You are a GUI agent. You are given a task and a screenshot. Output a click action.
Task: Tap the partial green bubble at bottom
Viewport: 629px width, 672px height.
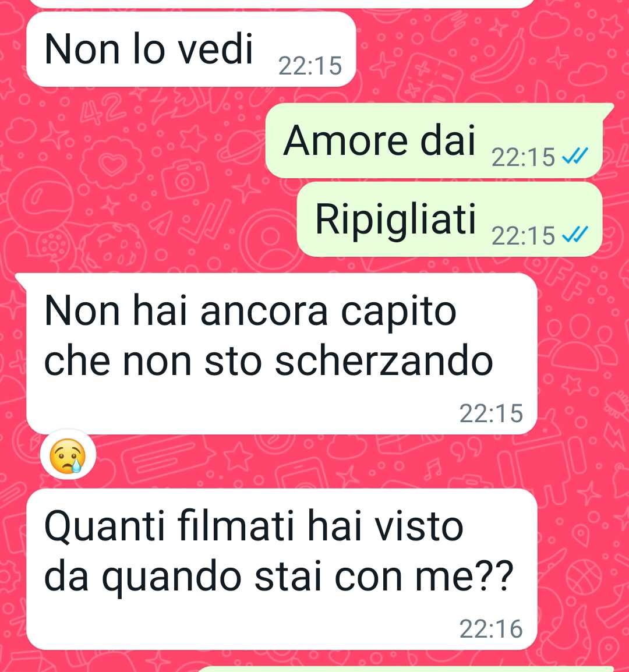click(407, 669)
